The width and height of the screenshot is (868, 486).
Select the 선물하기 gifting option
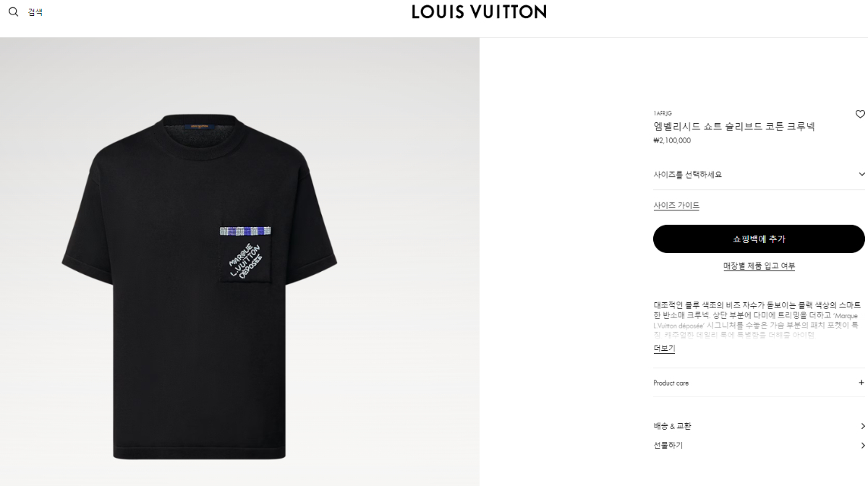click(668, 445)
